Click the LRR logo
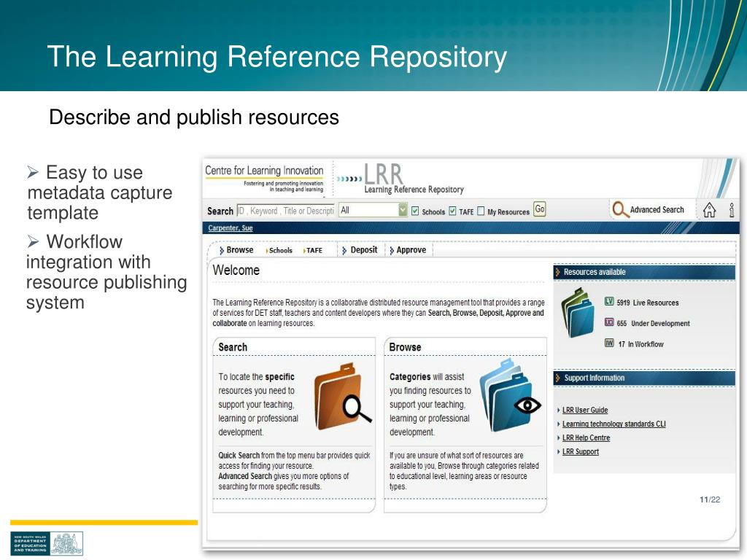 click(x=400, y=179)
